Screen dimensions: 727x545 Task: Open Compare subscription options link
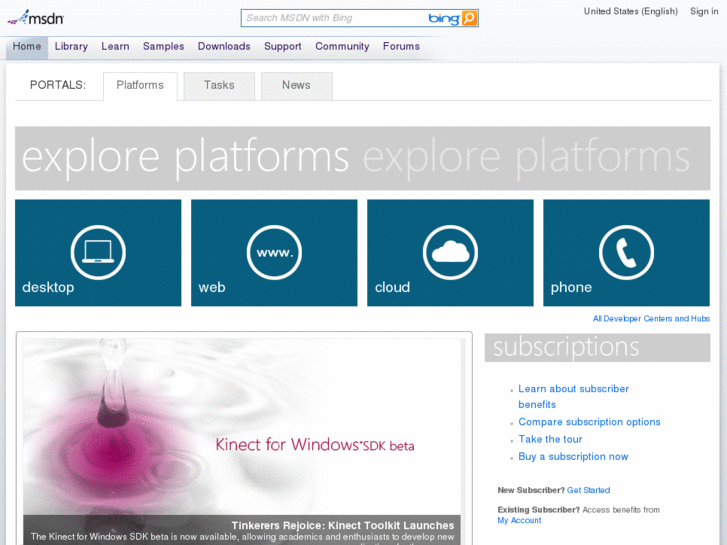[589, 422]
